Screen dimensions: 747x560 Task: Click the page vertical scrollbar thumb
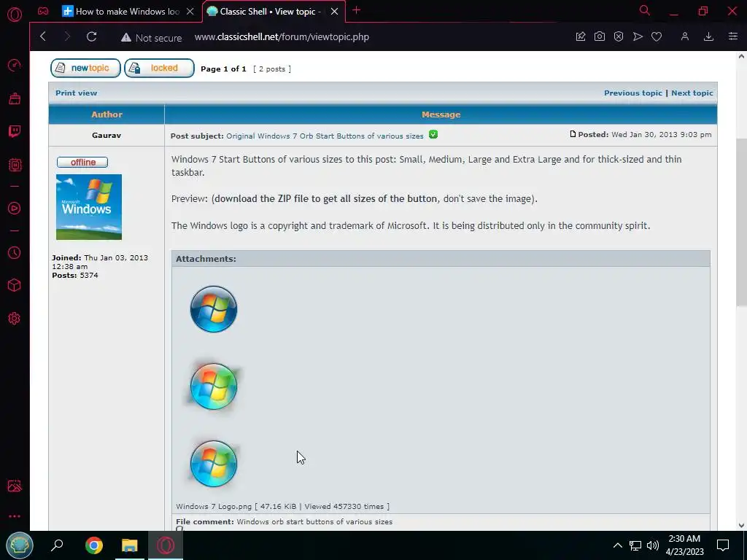[741, 223]
